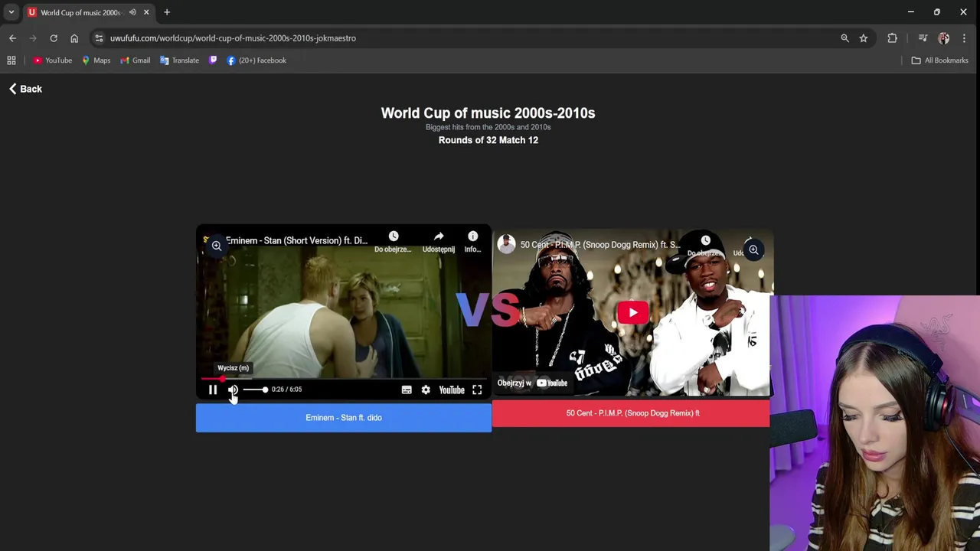Pause the Eminem Stan video
The image size is (980, 551).
(x=213, y=390)
